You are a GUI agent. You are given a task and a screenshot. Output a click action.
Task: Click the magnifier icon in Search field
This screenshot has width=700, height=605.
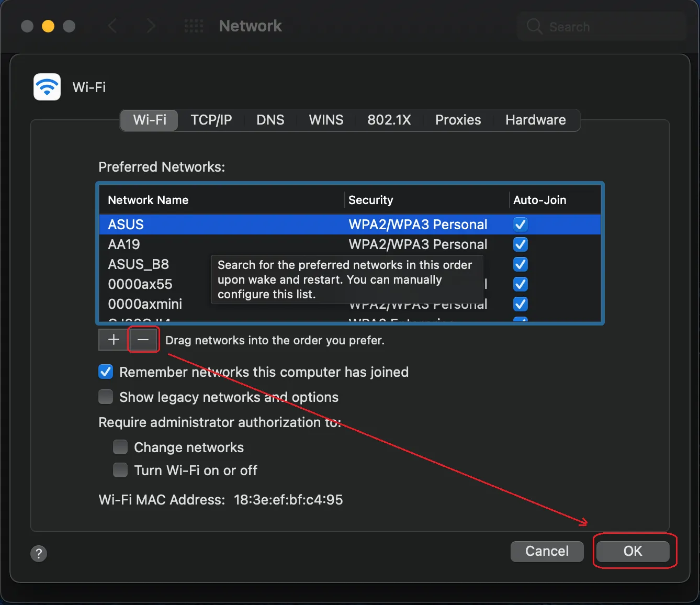click(534, 27)
